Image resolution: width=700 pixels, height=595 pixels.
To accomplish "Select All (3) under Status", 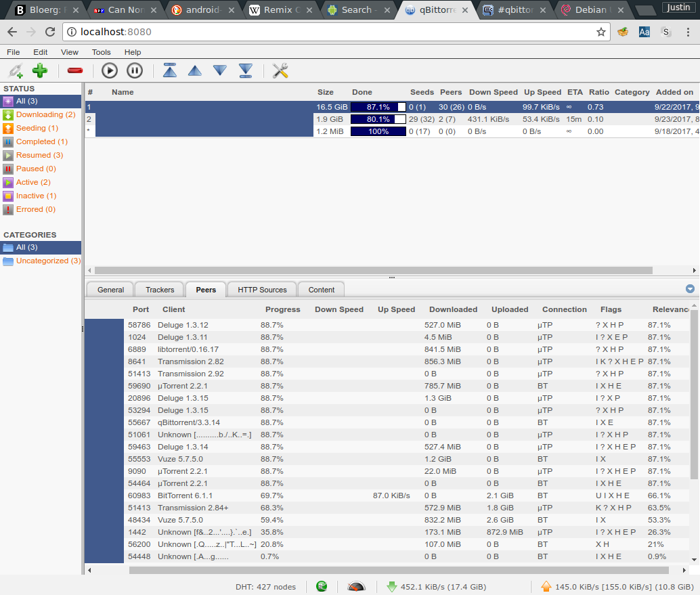I will tap(41, 102).
